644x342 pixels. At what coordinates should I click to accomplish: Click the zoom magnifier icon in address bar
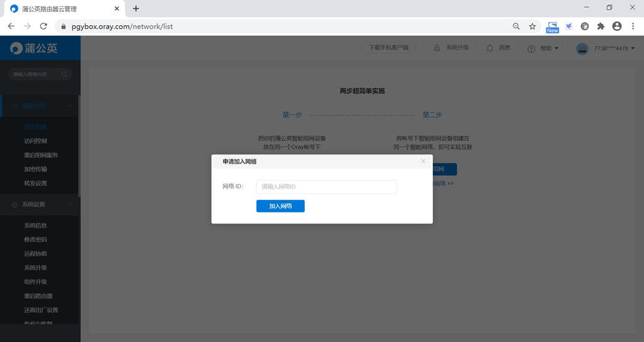(x=516, y=26)
